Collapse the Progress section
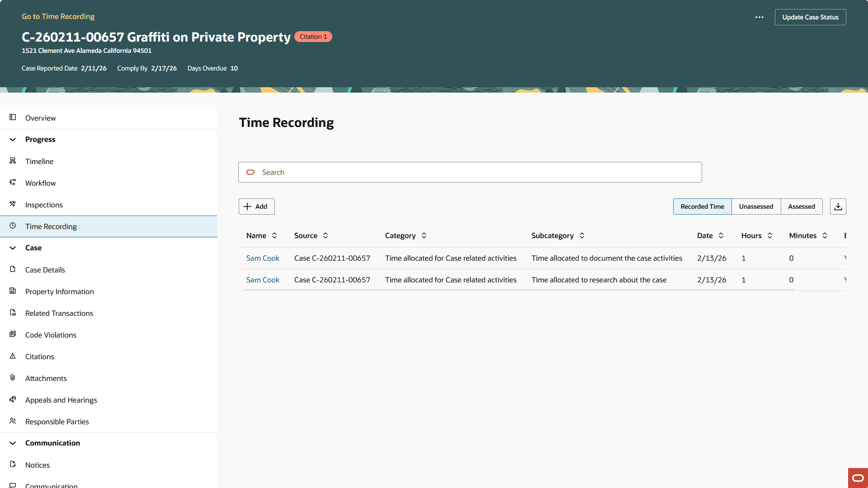 tap(12, 139)
